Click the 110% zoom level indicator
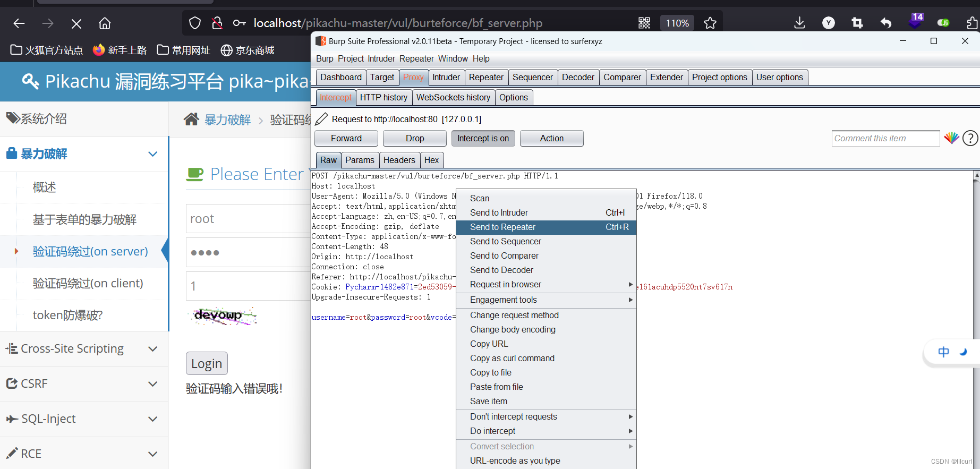Image resolution: width=980 pixels, height=469 pixels. pos(677,23)
